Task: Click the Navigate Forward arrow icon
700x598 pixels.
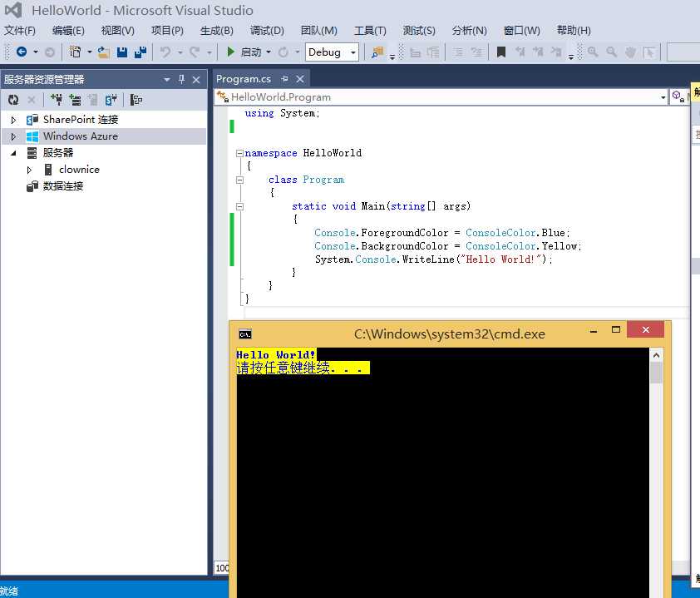Action: click(50, 52)
